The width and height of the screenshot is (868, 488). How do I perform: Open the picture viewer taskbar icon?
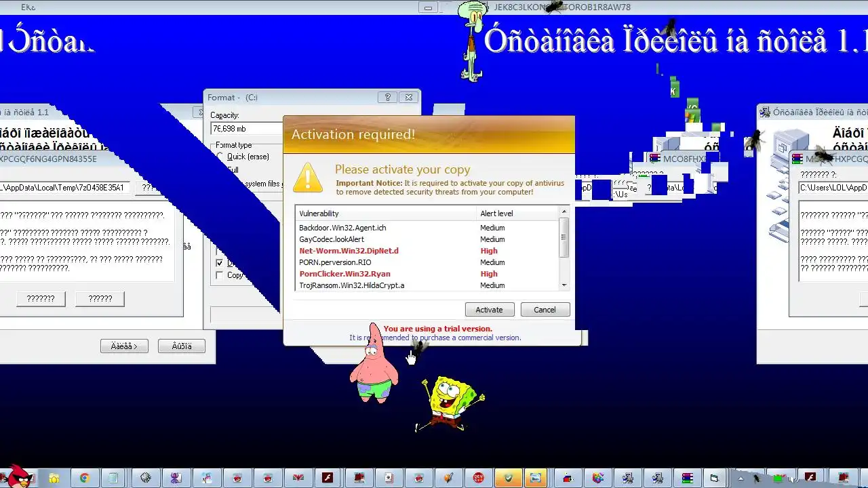click(x=536, y=478)
